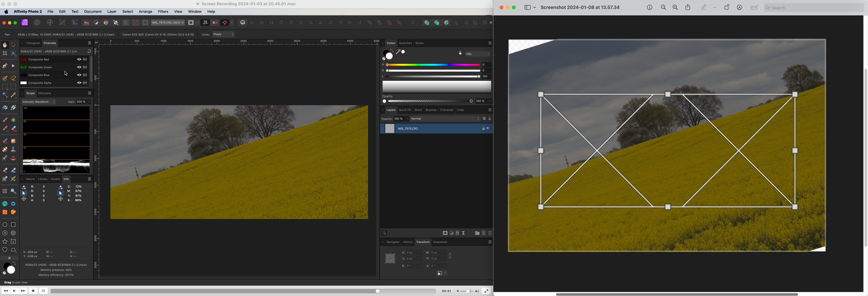
Task: Click the Auto White Balance icon
Action: point(116,23)
